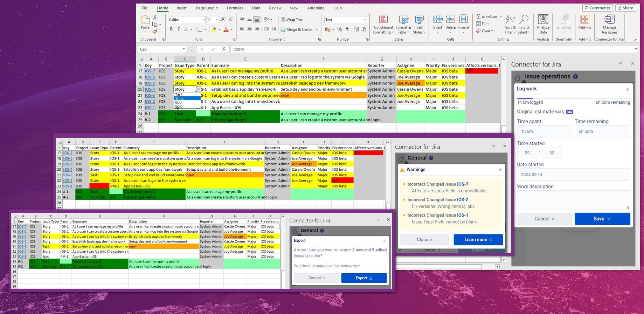This screenshot has width=644, height=314.
Task: Click the Delete cells icon
Action: click(451, 19)
